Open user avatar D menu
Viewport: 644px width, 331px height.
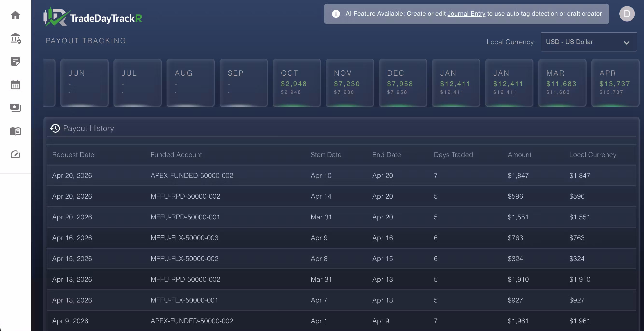tap(627, 14)
